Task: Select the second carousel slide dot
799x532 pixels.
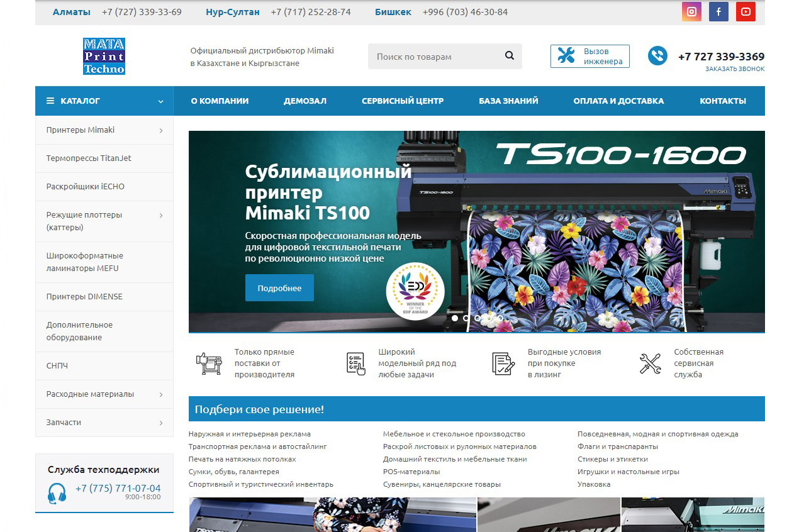Action: [466, 318]
